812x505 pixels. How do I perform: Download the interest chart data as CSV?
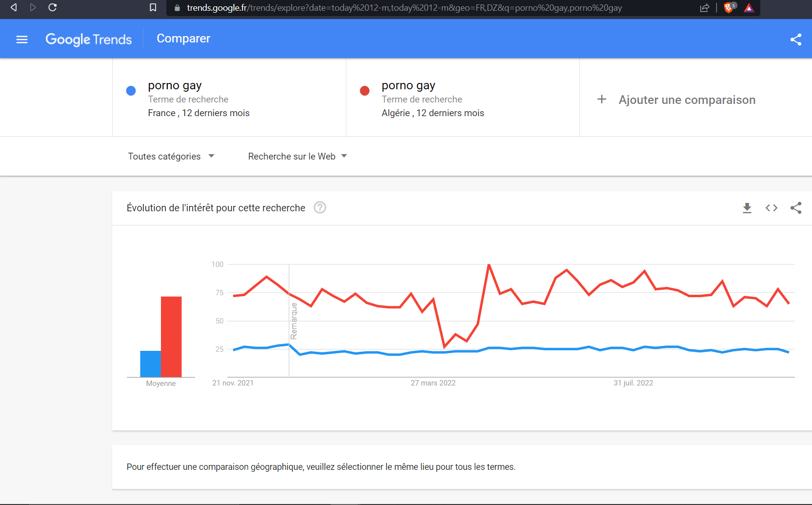(x=747, y=208)
